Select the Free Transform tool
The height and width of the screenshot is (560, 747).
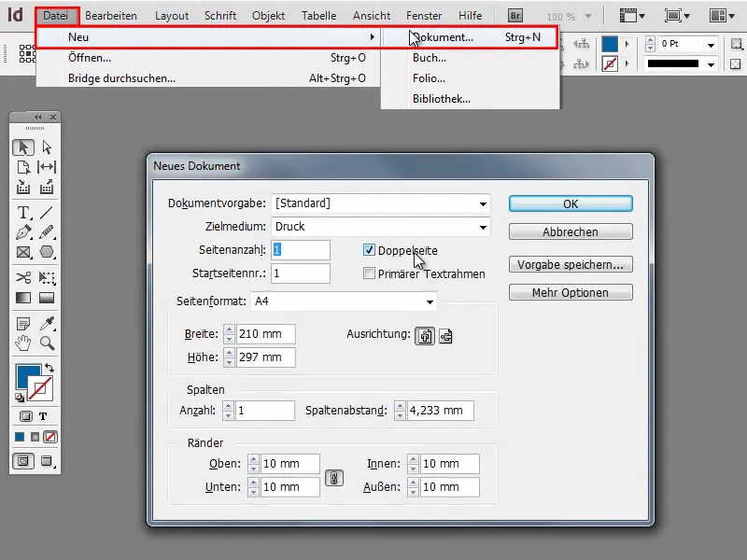tap(47, 277)
